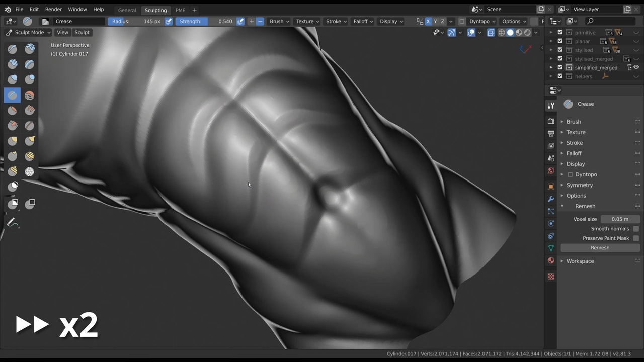Select the Mask brush icon
The height and width of the screenshot is (362, 644).
click(x=12, y=185)
